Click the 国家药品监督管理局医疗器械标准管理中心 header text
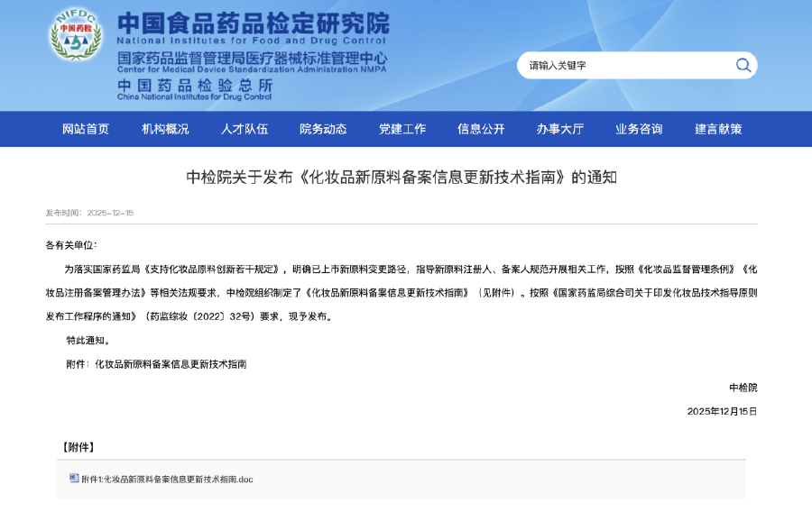This screenshot has width=812, height=512. pyautogui.click(x=252, y=58)
